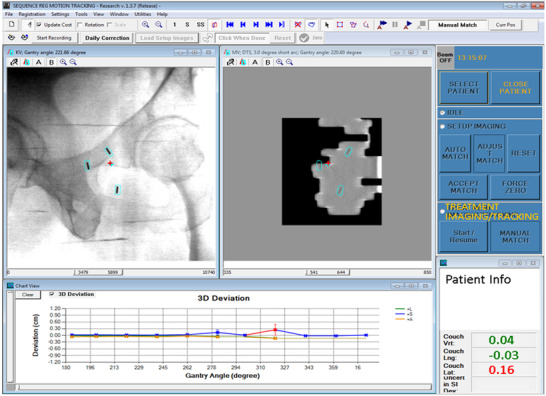Click the Clear button in Chart View

click(28, 295)
